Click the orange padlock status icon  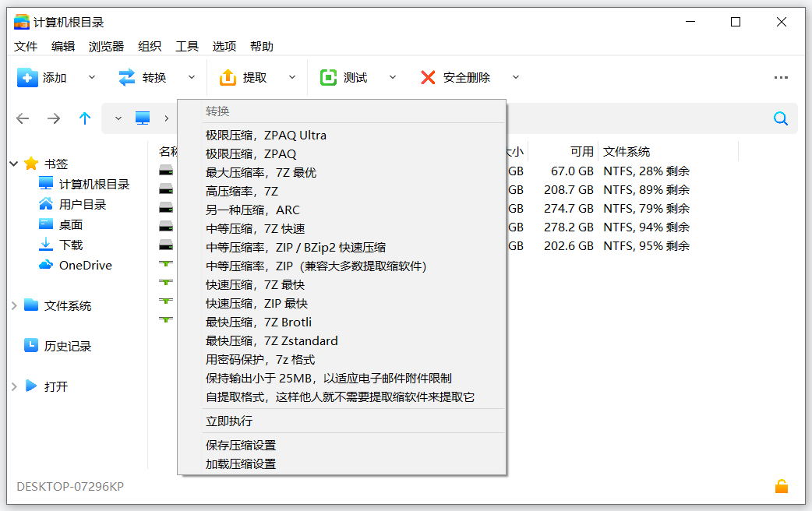pyautogui.click(x=782, y=486)
